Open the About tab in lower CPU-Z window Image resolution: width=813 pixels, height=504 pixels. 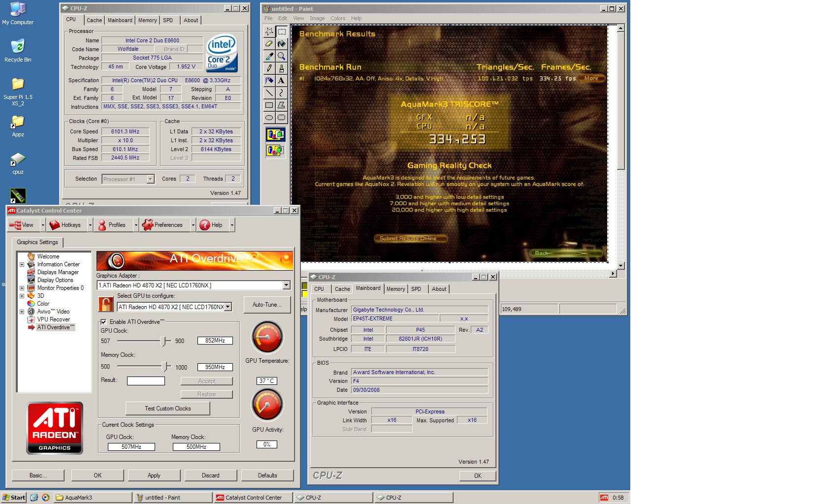(439, 289)
